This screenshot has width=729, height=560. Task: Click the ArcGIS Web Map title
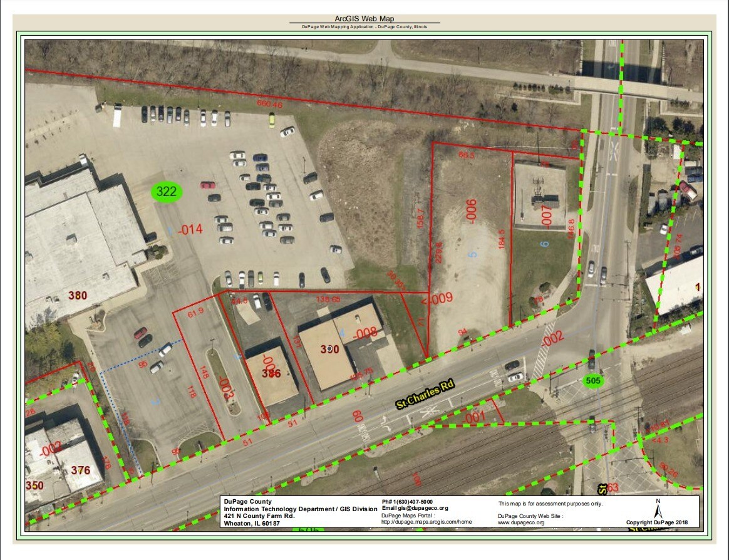coord(364,19)
